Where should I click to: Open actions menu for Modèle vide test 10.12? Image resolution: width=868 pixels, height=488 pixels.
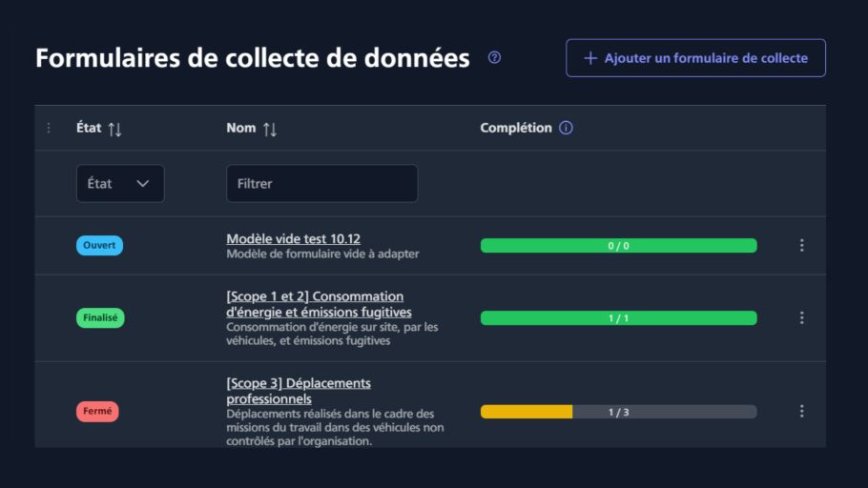click(801, 246)
